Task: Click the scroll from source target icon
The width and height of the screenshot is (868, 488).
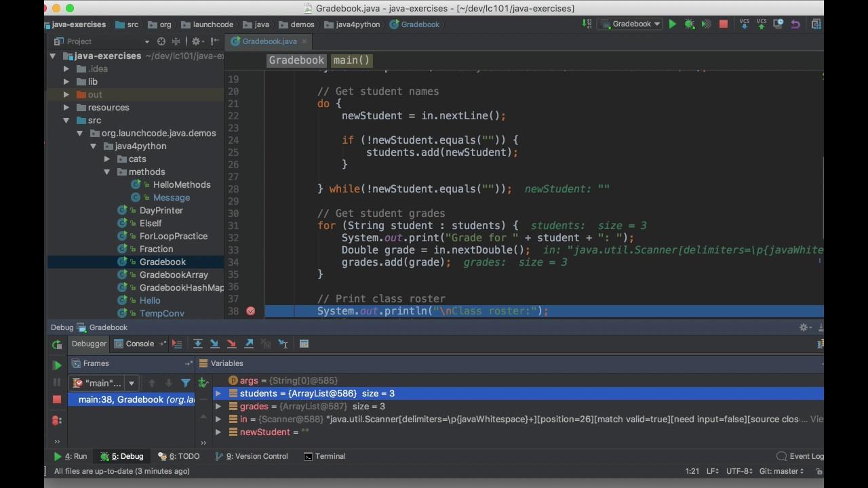Action: coord(161,41)
